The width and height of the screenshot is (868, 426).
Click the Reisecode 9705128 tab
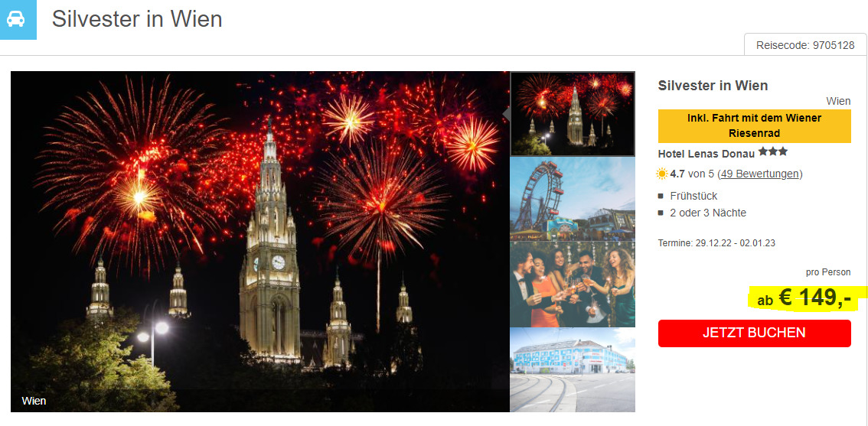[x=805, y=45]
